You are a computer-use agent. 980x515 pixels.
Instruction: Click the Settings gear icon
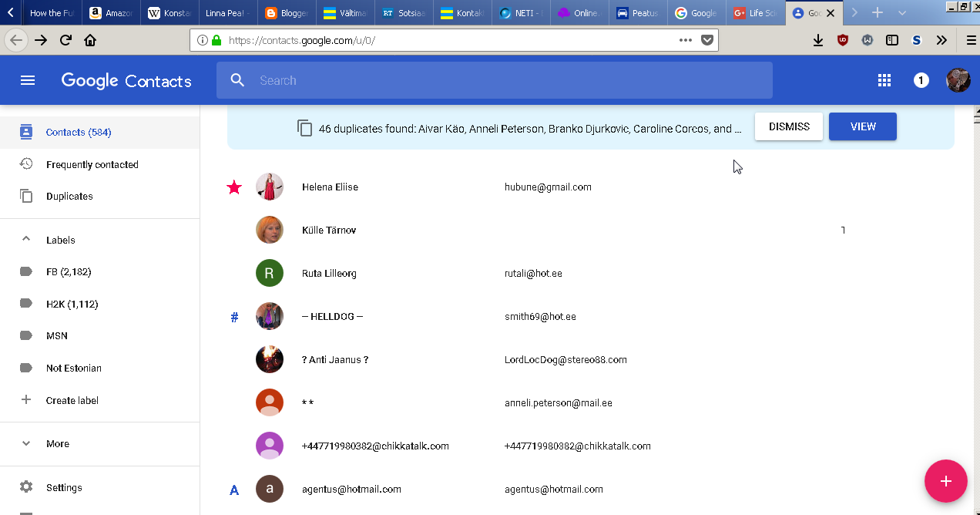[26, 487]
